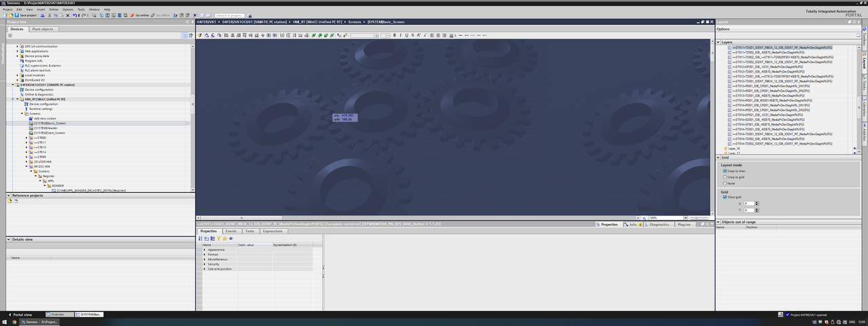Switch to Portal view
The height and width of the screenshot is (326, 868).
[x=23, y=314]
